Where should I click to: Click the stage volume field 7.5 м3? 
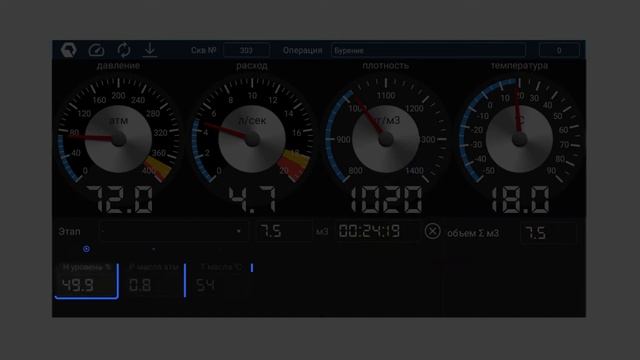tap(283, 231)
